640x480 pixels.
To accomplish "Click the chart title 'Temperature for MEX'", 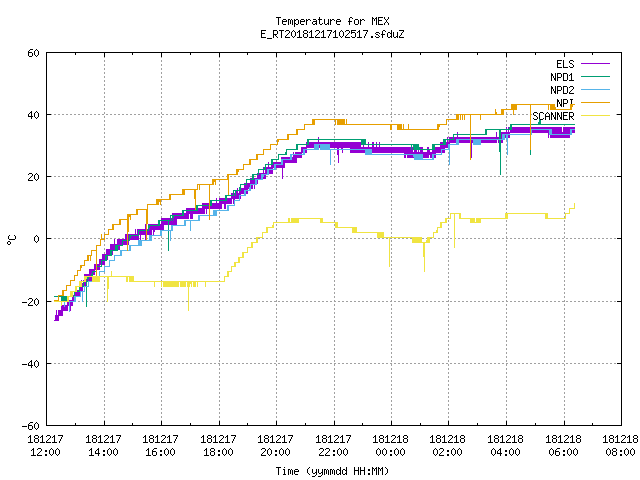I will (x=332, y=21).
